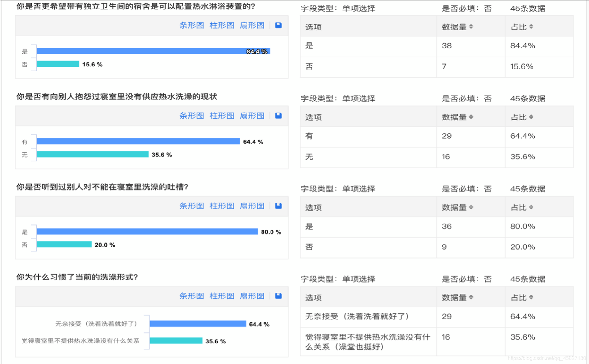
Task: Click 条形图 for the 抱怨热水 question
Action: click(192, 115)
